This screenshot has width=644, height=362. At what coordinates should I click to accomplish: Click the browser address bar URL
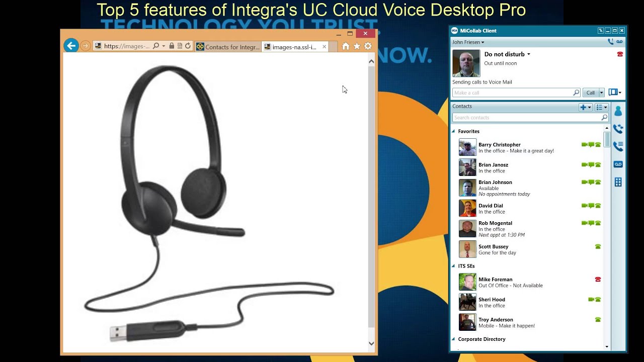[x=127, y=46]
